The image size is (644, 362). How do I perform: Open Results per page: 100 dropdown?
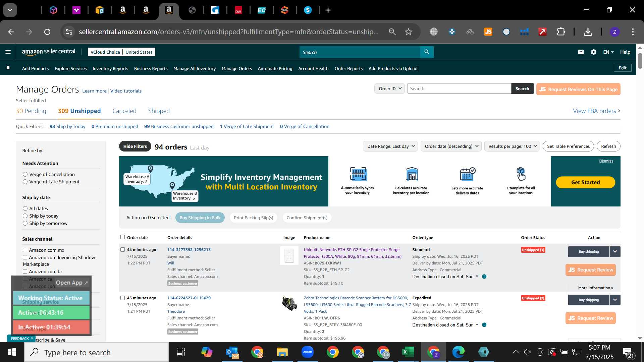point(512,146)
